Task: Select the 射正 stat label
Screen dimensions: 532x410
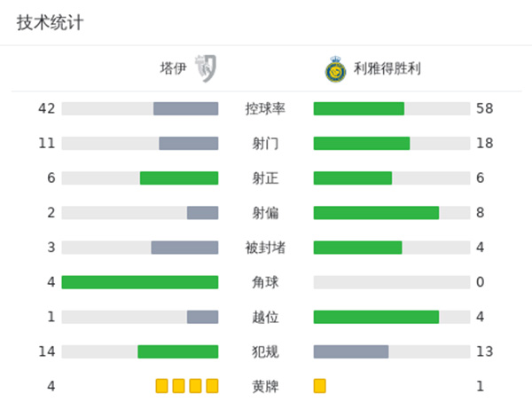Action: click(265, 178)
